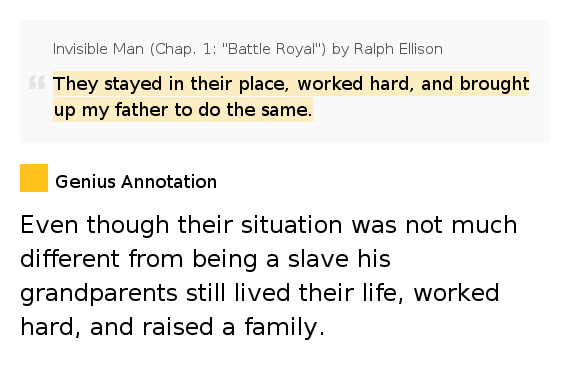Click the Genius Annotation heading
This screenshot has width=570, height=388.
(x=136, y=182)
